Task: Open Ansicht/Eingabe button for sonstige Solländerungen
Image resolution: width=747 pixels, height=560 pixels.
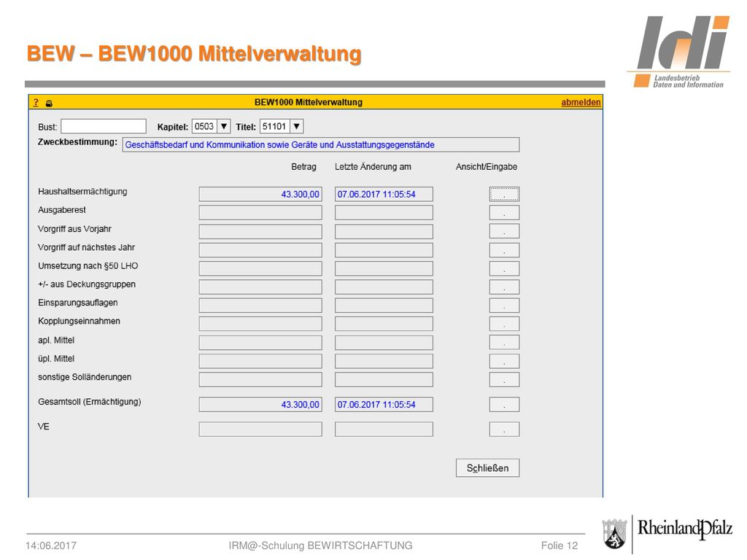Action: pos(504,379)
